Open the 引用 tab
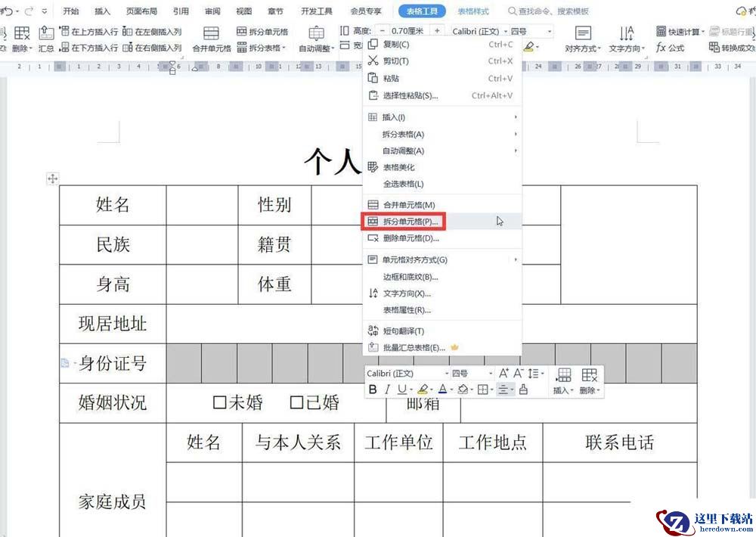The image size is (756, 537). point(181,11)
